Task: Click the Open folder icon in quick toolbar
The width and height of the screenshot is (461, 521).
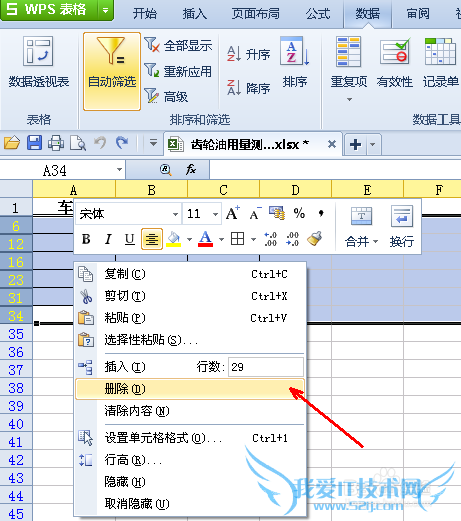Action: tap(12, 143)
